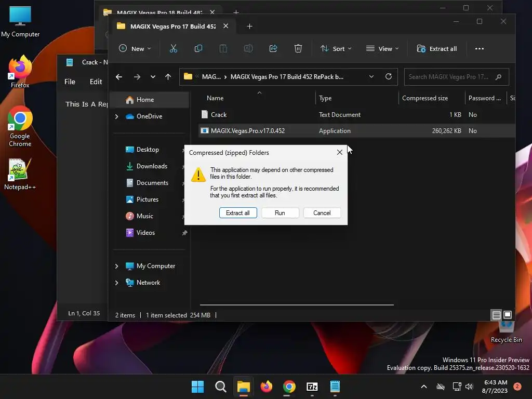Image resolution: width=532 pixels, height=399 pixels.
Task: Open the Firefox desktop shortcut
Action: 20,72
